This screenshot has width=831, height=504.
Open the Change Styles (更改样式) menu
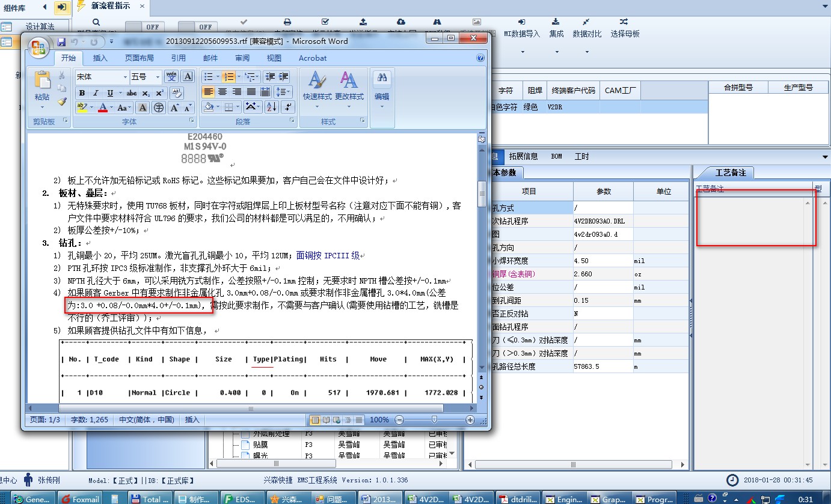[x=349, y=90]
